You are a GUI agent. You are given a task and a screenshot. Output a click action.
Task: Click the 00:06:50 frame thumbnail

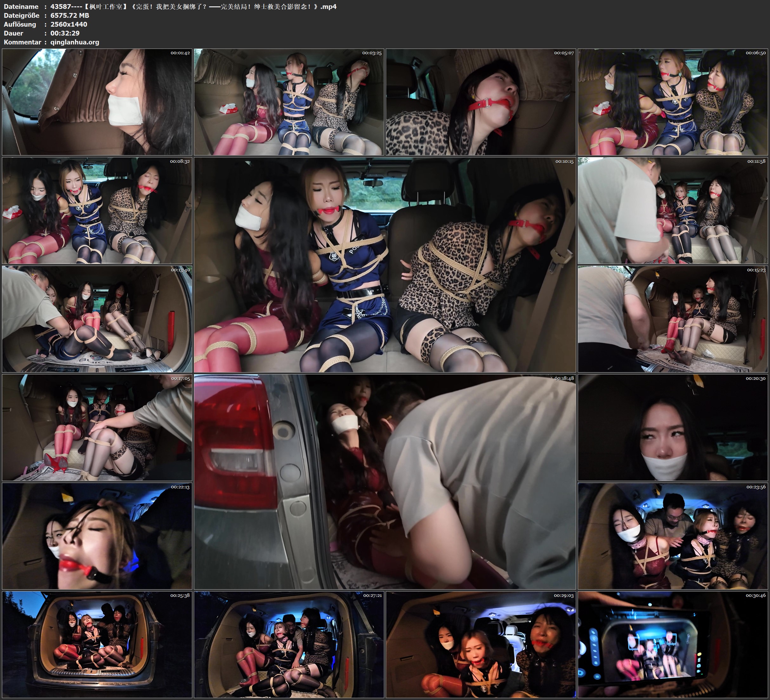673,102
